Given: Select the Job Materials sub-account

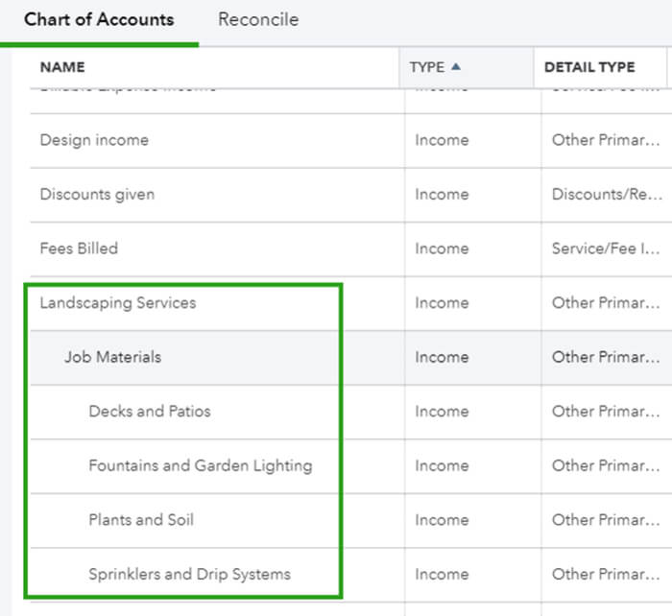Looking at the screenshot, I should click(x=112, y=357).
